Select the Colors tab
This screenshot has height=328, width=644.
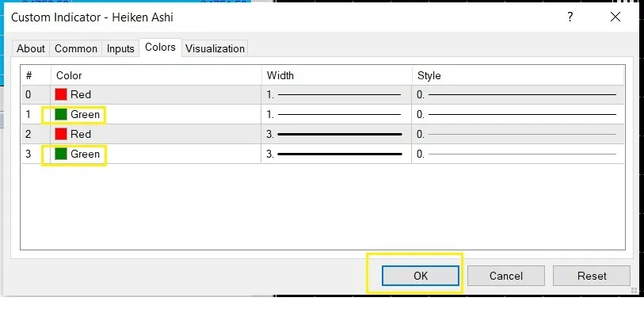[x=160, y=48]
